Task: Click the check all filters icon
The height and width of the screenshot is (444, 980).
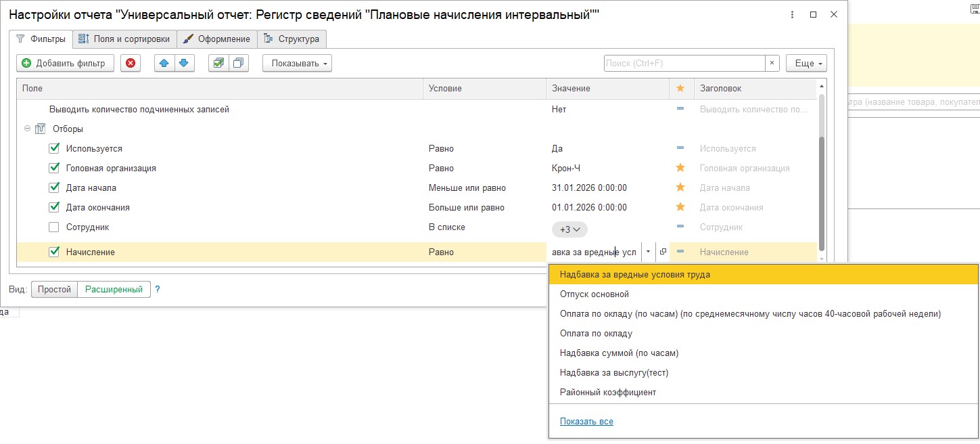Action: (x=218, y=63)
